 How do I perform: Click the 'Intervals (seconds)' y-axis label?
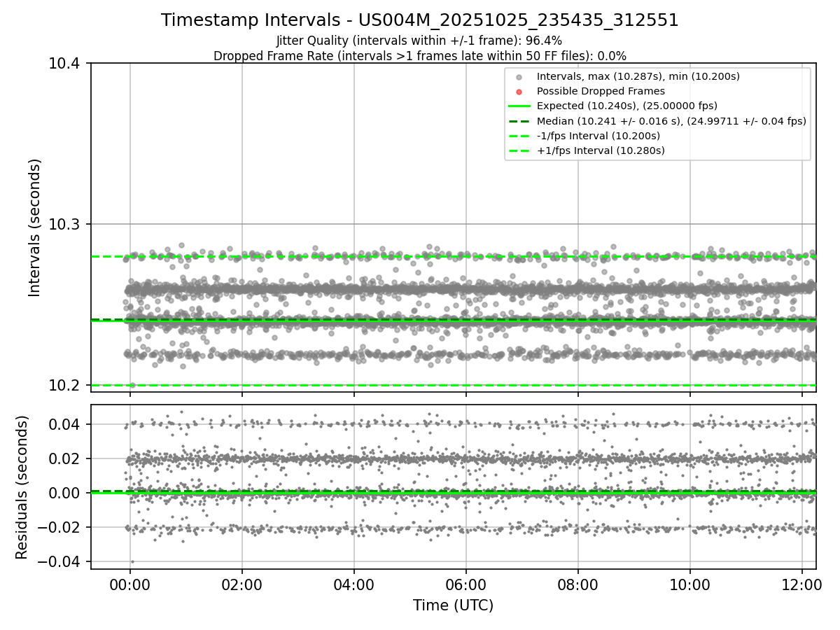35,227
